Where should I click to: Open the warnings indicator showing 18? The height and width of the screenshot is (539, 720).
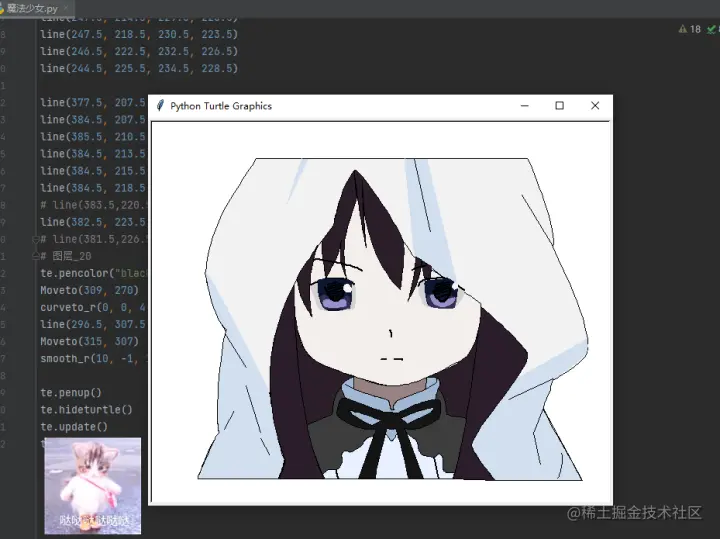(x=689, y=29)
